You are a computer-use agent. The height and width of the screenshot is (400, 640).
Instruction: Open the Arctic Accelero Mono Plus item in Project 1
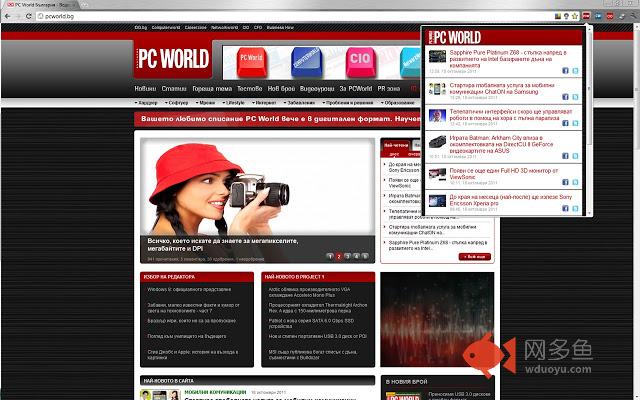click(x=309, y=292)
